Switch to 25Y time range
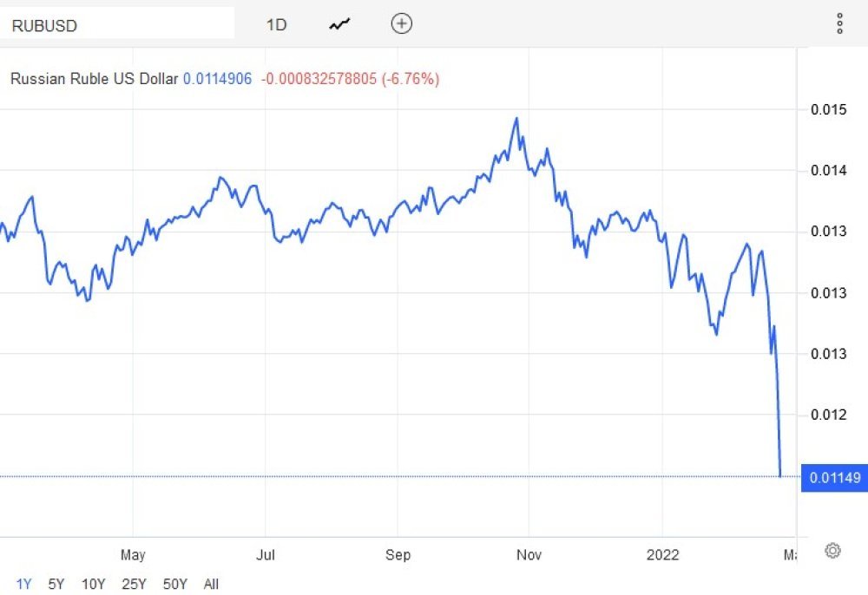Viewport: 868px width, 595px height. coord(134,584)
